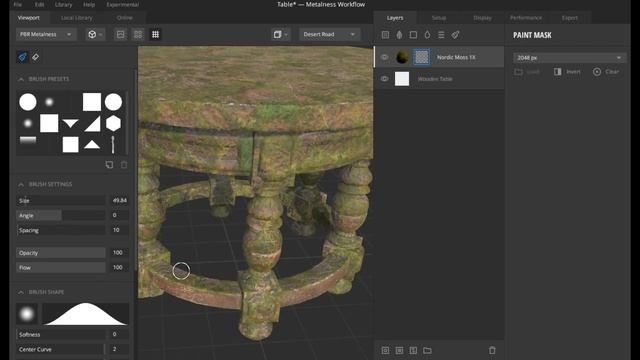Adjust the brush Size slider

pyautogui.click(x=61, y=200)
